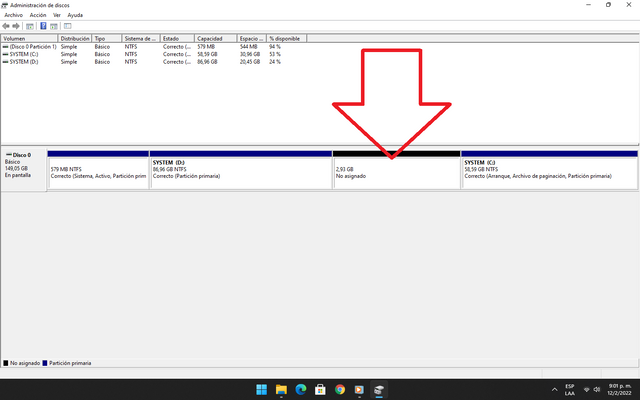The width and height of the screenshot is (640, 400).
Task: Select the 2,93 GB No asignado block
Action: point(396,170)
